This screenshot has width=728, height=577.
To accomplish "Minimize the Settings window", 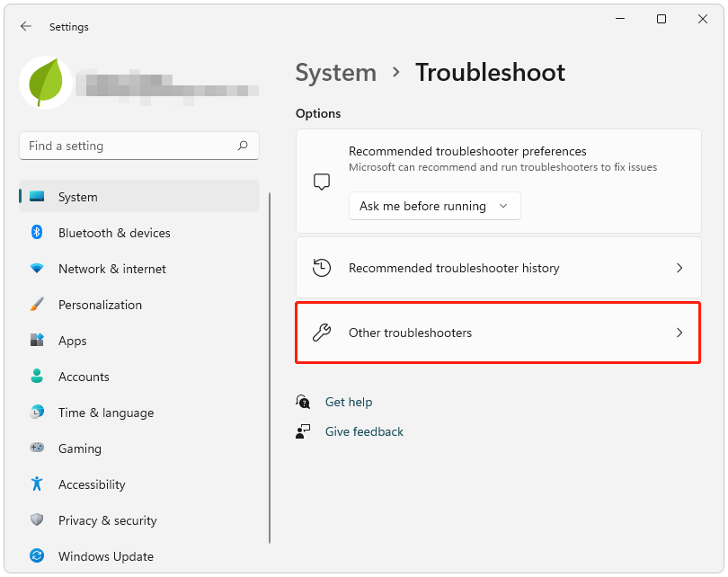I will pos(620,19).
